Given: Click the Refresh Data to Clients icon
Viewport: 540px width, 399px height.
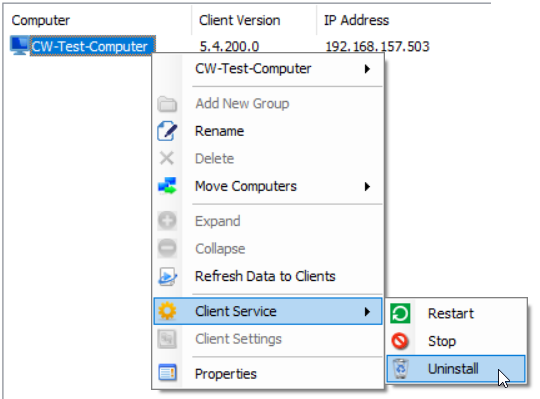Looking at the screenshot, I should coord(167,276).
